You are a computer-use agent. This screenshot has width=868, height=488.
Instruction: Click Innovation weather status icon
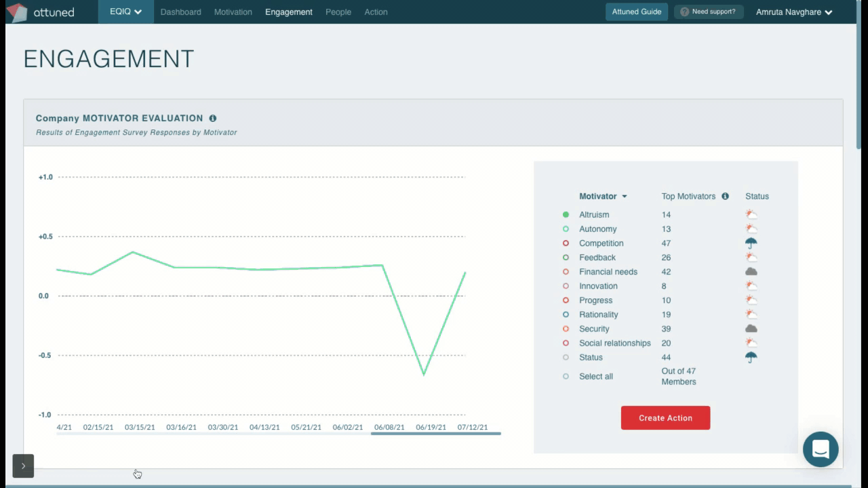click(751, 286)
